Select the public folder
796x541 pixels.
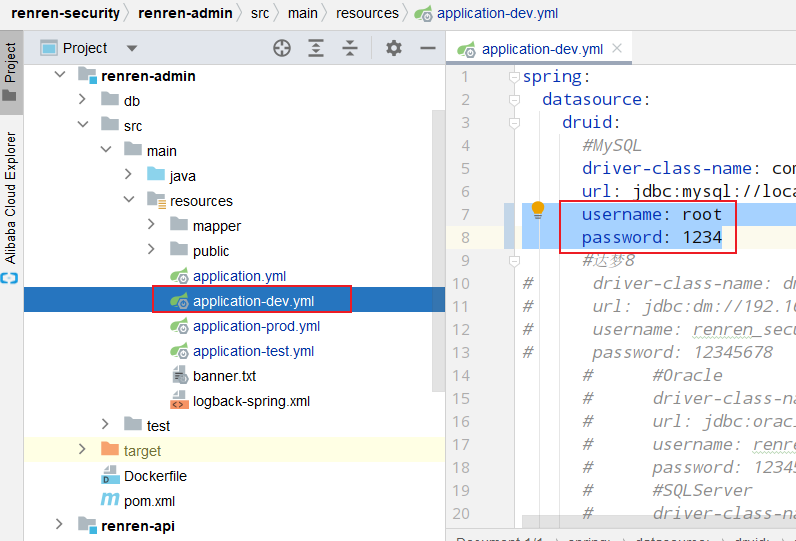point(211,251)
